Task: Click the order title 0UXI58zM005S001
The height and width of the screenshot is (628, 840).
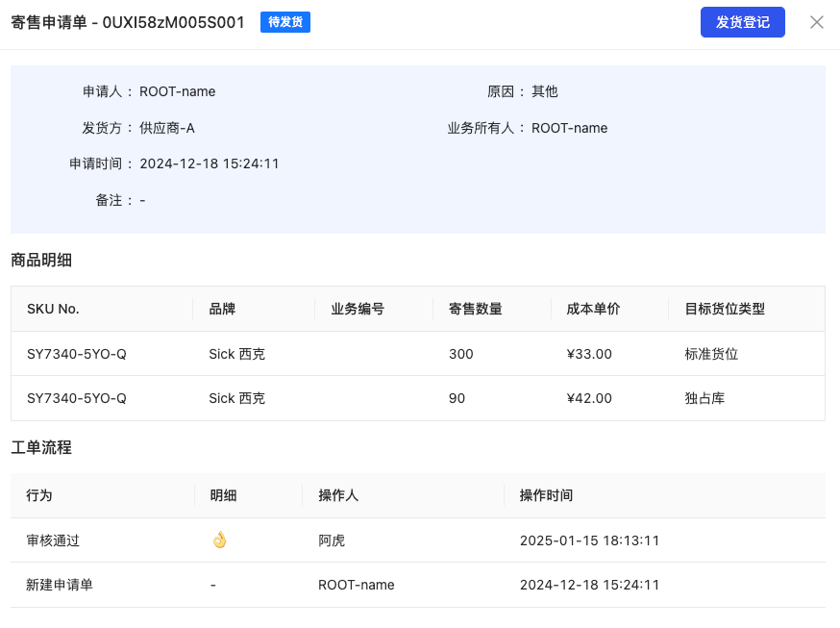Action: click(173, 22)
